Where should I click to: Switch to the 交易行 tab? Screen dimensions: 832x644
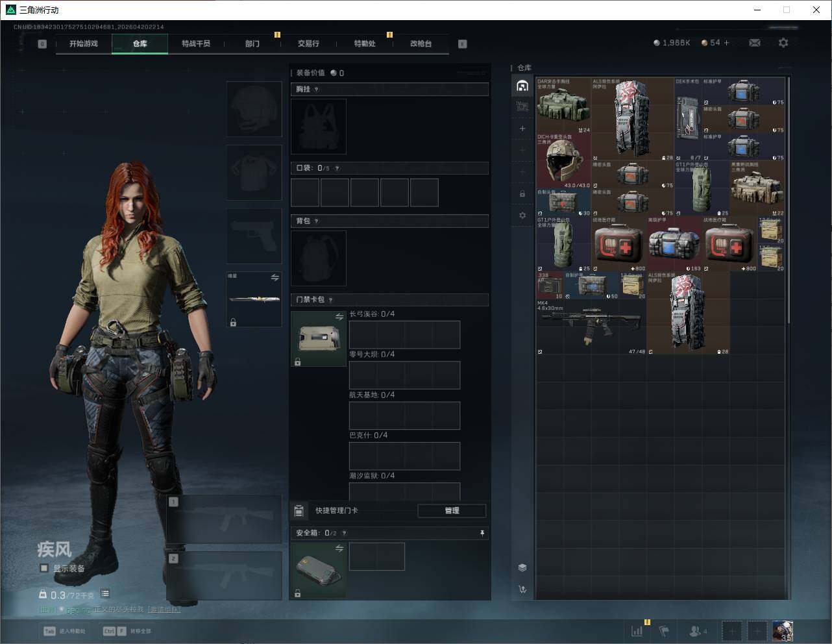pyautogui.click(x=308, y=43)
